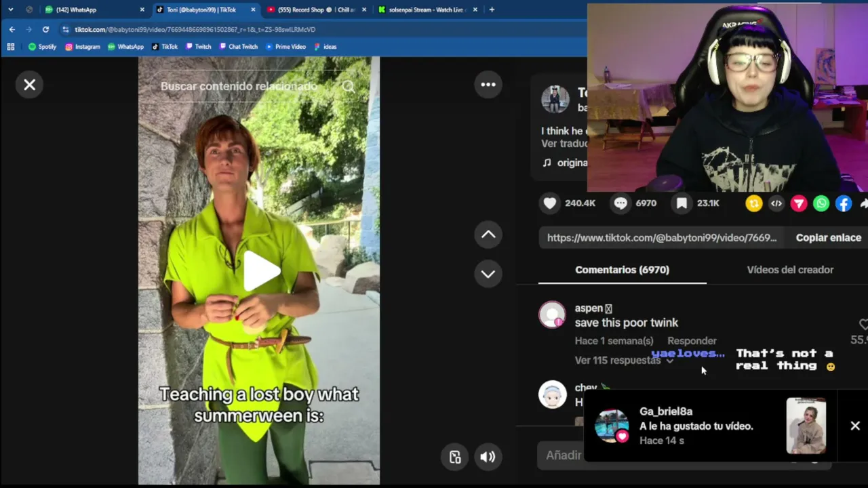This screenshot has width=868, height=488.
Task: Reload the current page
Action: pos(45,29)
